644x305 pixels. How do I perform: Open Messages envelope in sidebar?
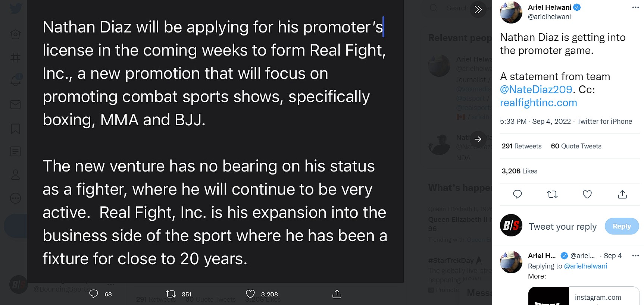coord(16,105)
